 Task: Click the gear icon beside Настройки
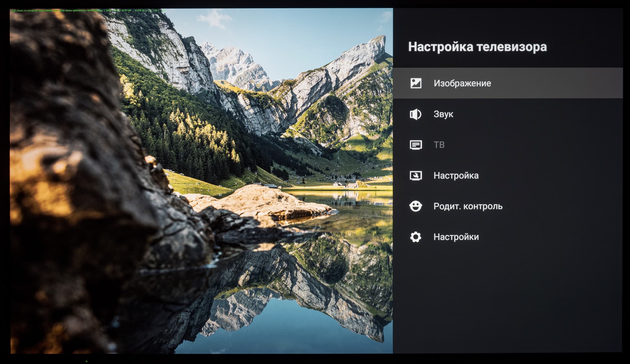416,237
